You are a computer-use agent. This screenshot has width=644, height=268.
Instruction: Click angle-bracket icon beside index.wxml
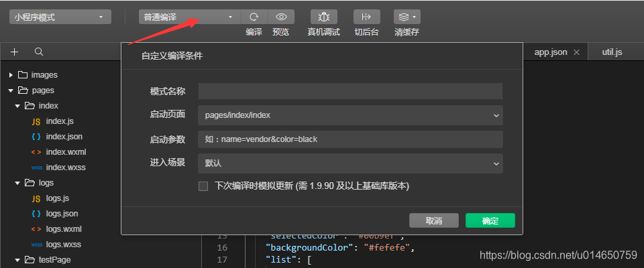[x=36, y=152]
